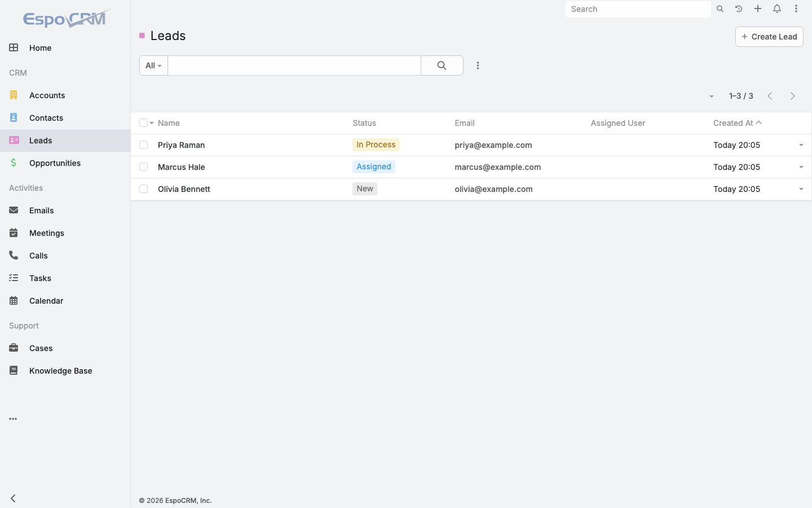The height and width of the screenshot is (508, 812).
Task: Open the notifications bell
Action: [777, 9]
